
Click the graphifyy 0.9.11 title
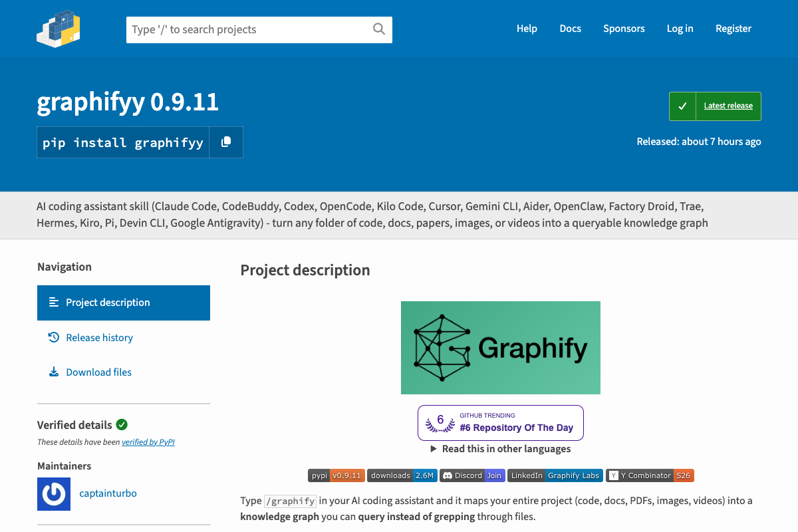point(128,102)
